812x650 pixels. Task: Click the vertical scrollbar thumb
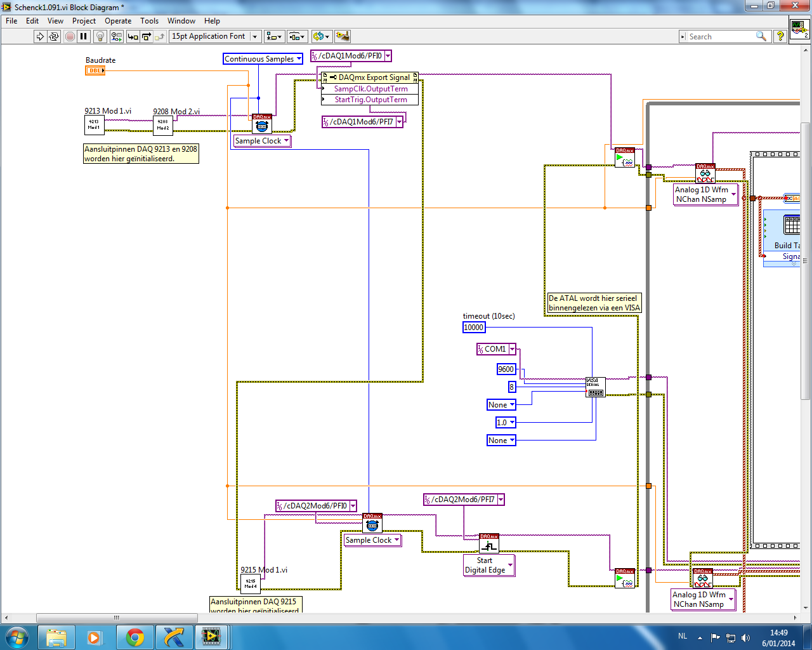(x=806, y=260)
